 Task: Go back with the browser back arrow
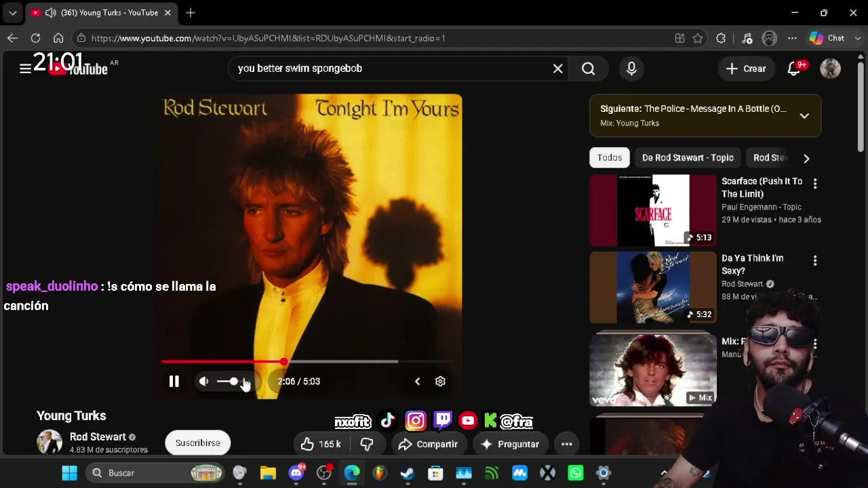tap(12, 38)
